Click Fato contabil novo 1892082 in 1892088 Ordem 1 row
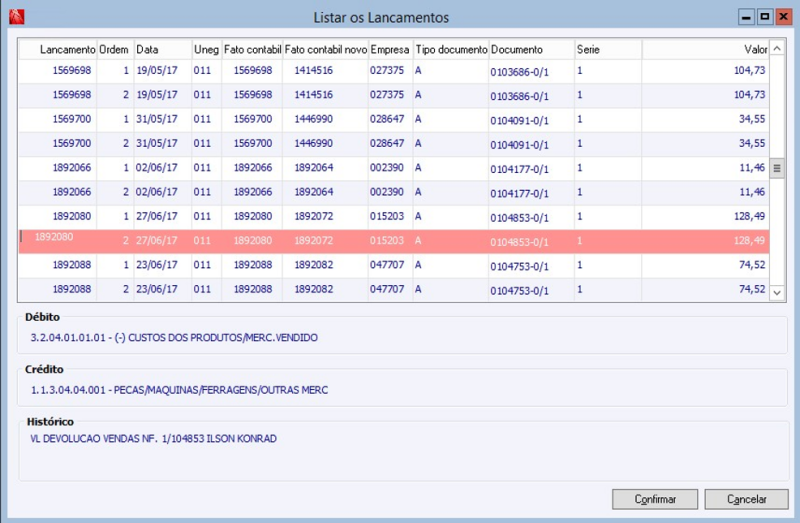Viewport: 800px width, 523px height. click(313, 265)
